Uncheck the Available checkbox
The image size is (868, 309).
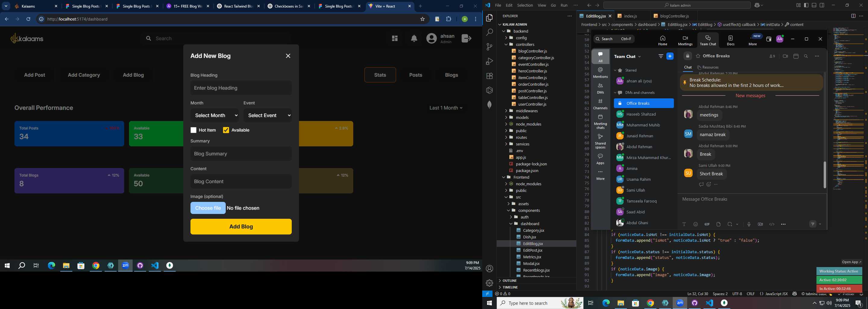point(226,130)
